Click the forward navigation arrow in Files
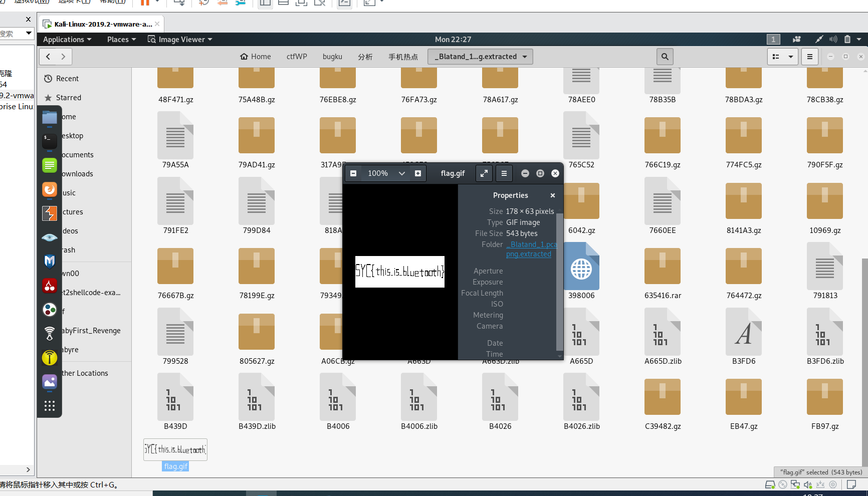This screenshot has height=496, width=868. click(x=63, y=57)
